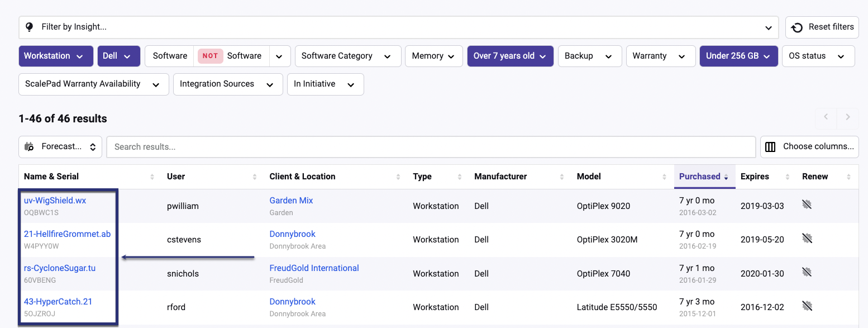Image resolution: width=868 pixels, height=328 pixels.
Task: Click the Forecast calendar icon
Action: point(30,147)
